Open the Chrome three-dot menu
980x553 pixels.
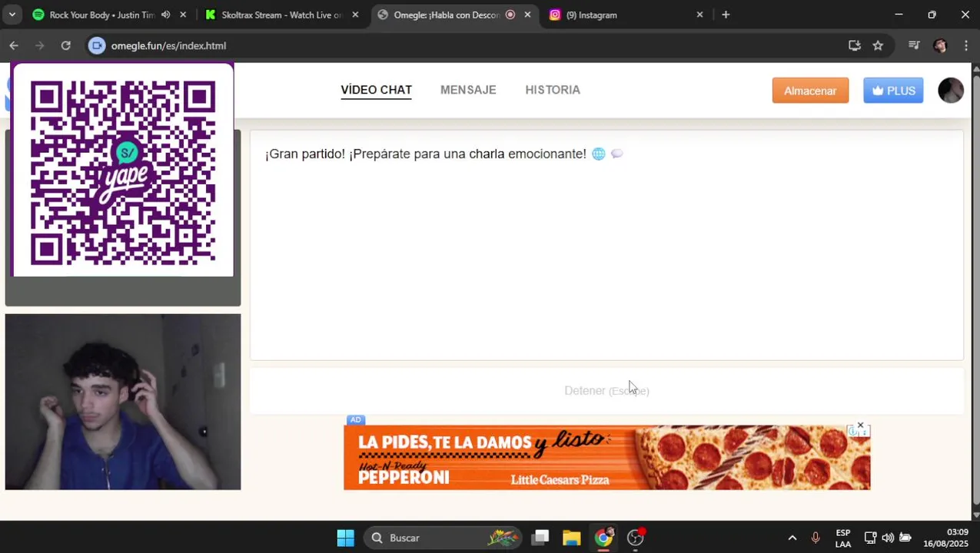click(x=965, y=45)
